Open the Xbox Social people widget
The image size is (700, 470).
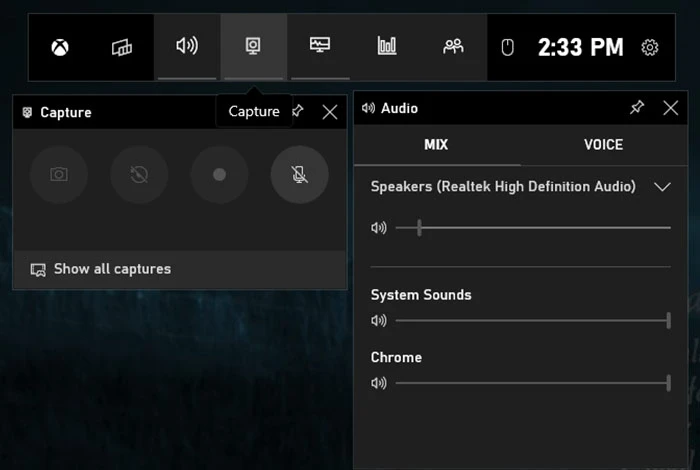click(x=453, y=46)
